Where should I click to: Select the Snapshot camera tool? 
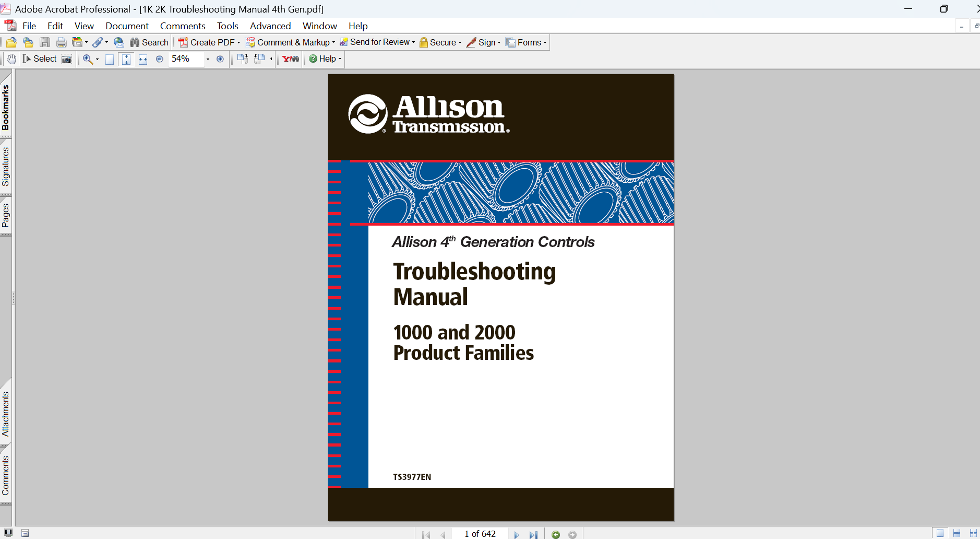67,59
